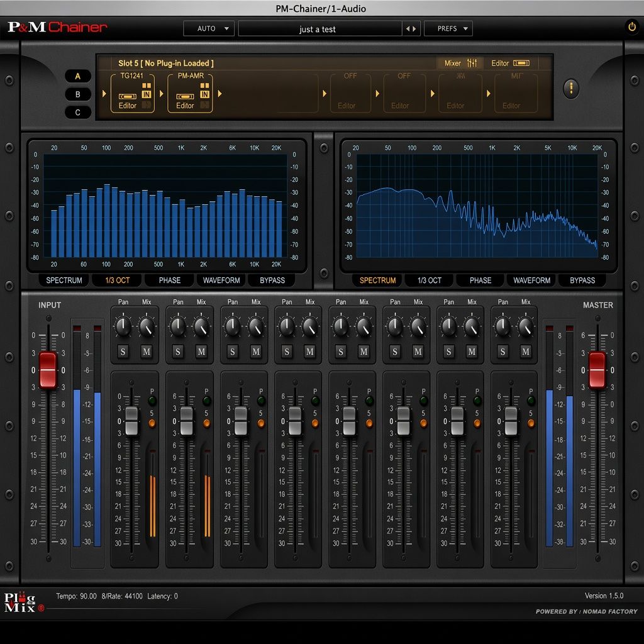The width and height of the screenshot is (644, 644).
Task: Click the green P LED on channel 5
Action: [369, 401]
